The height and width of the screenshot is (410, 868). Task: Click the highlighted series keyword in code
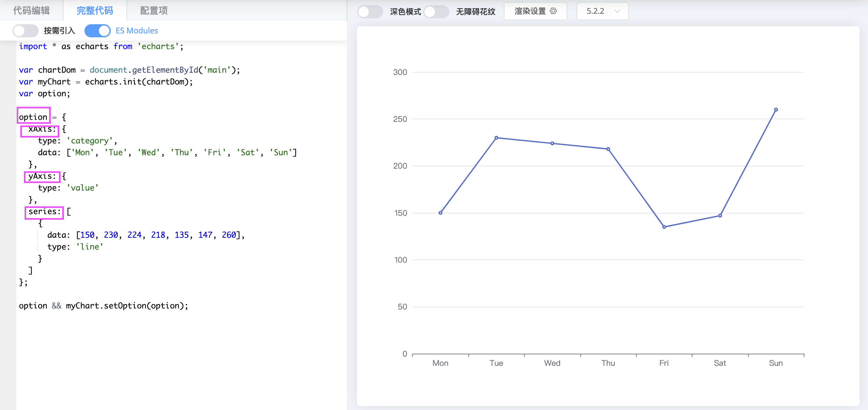tap(44, 212)
